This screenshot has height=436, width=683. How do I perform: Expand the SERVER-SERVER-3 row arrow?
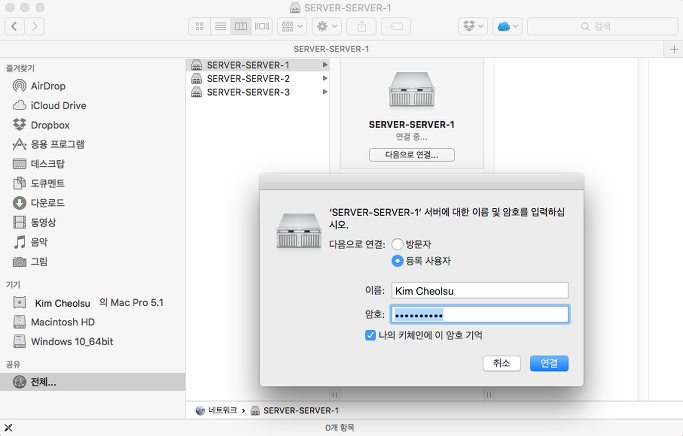[325, 92]
